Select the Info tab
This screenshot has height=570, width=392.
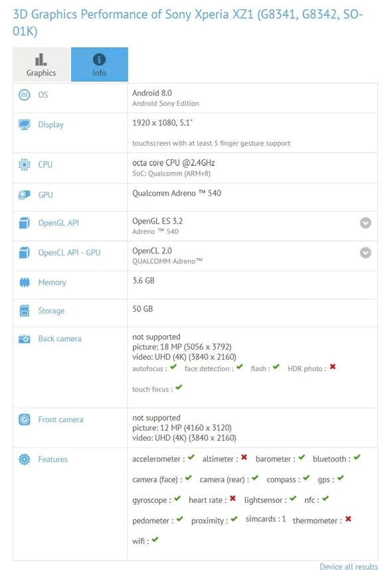(x=99, y=65)
